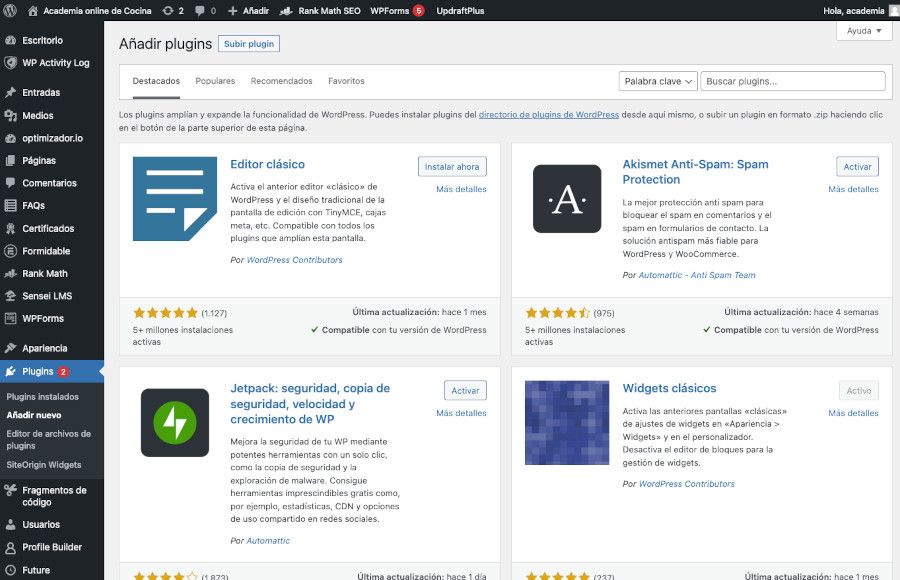Click inside the Buscar plugins search field

click(x=793, y=81)
